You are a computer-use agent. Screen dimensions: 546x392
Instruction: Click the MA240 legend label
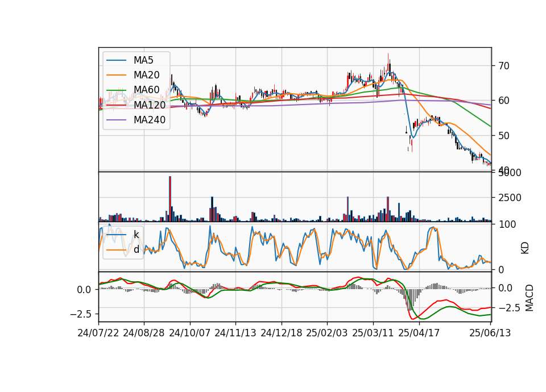click(x=150, y=120)
